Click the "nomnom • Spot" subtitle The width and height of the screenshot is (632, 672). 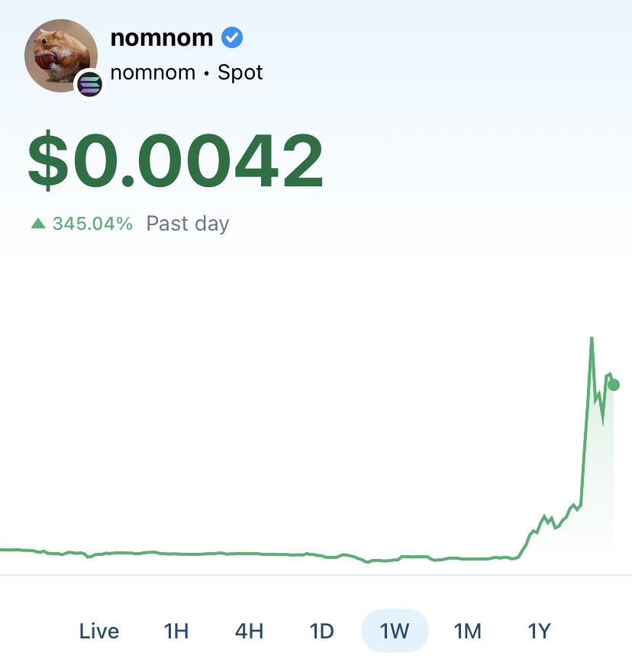[x=186, y=73]
